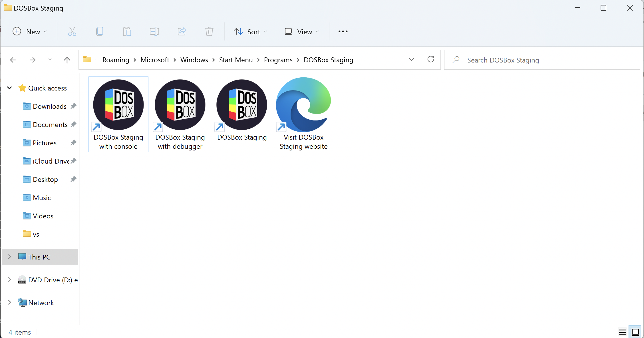Go back with the left arrow
Viewport: 644px width, 338px height.
coord(13,60)
